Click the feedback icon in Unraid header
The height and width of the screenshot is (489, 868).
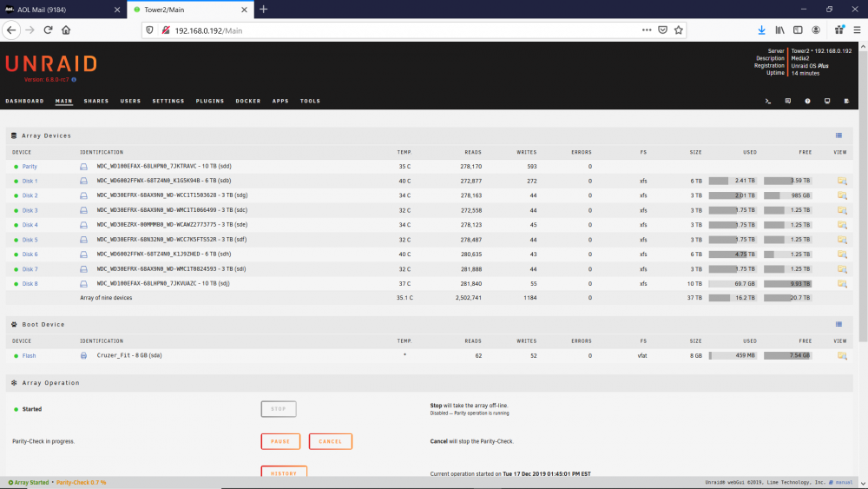coord(788,102)
